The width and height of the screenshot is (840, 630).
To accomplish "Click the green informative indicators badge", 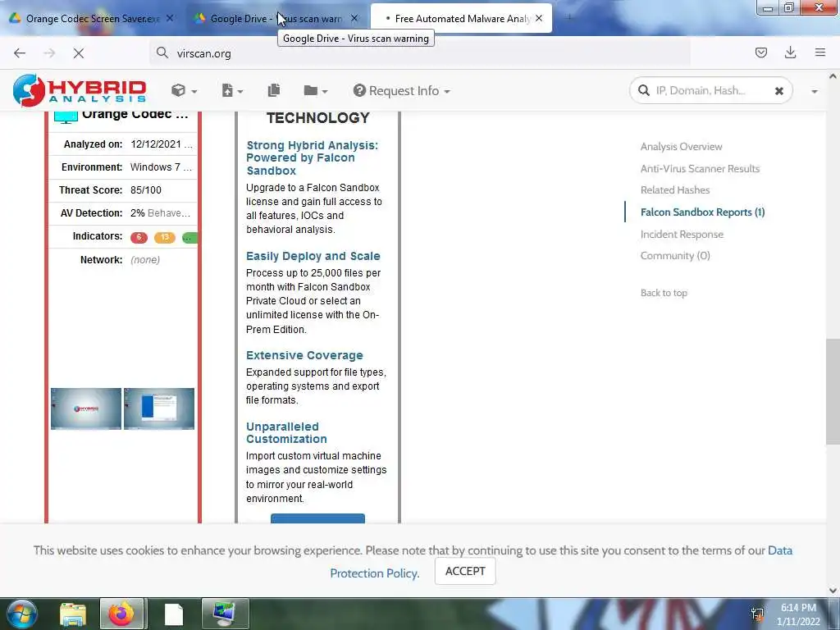I will tap(189, 237).
